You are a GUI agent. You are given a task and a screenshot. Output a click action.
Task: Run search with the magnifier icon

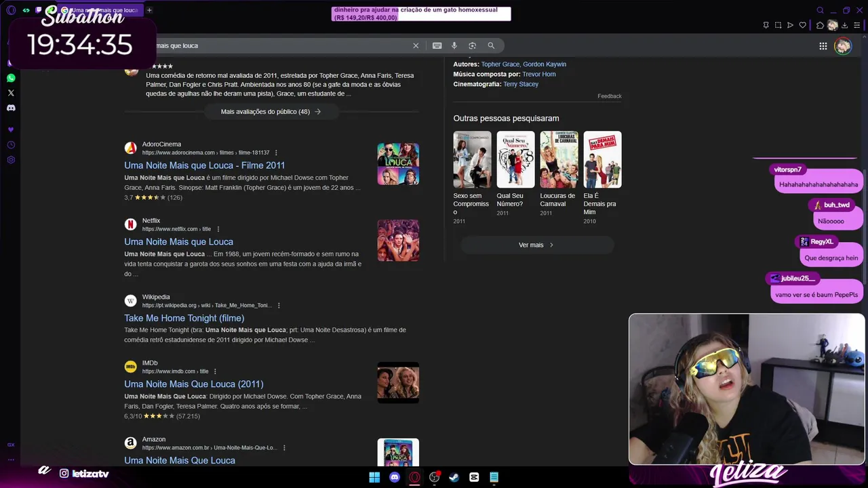tap(491, 45)
